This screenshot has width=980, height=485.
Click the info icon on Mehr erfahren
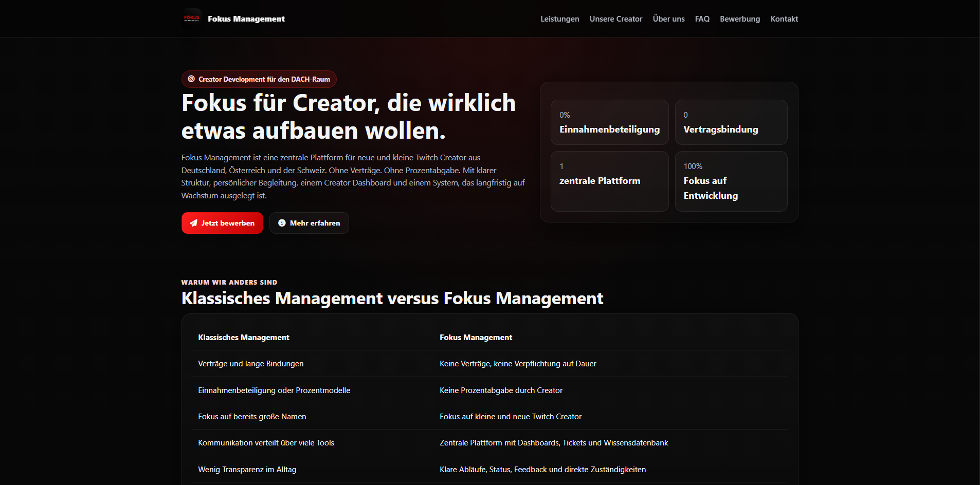click(282, 223)
